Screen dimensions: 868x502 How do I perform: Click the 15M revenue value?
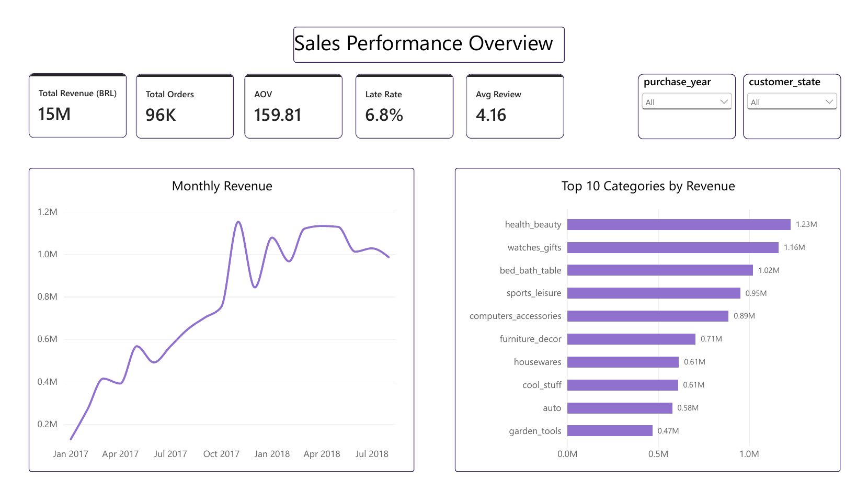(x=54, y=114)
